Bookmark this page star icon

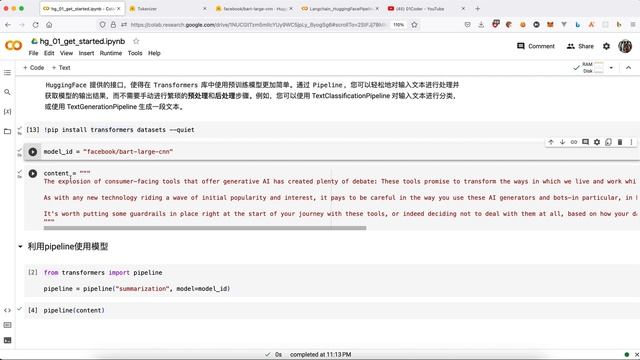[414, 25]
